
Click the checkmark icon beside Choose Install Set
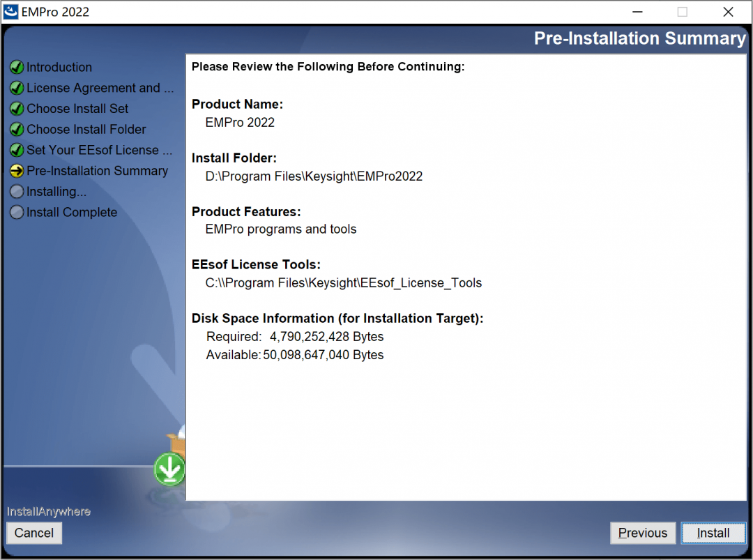tap(17, 109)
